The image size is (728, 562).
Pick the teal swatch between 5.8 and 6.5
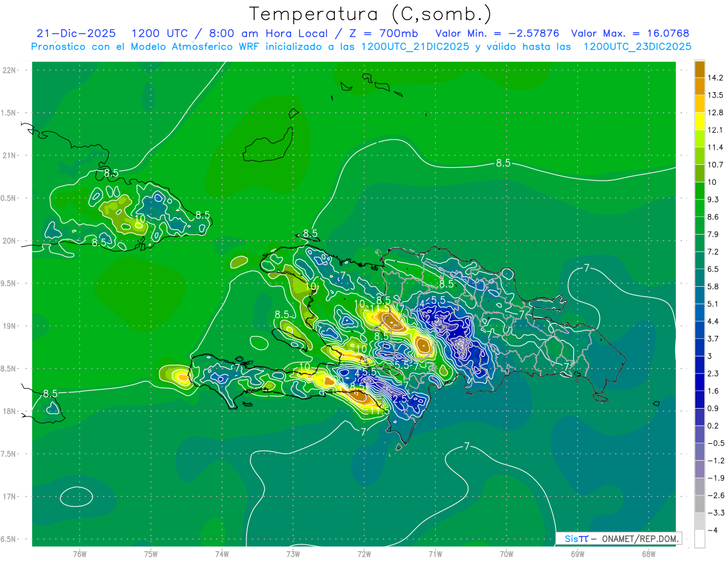[699, 277]
